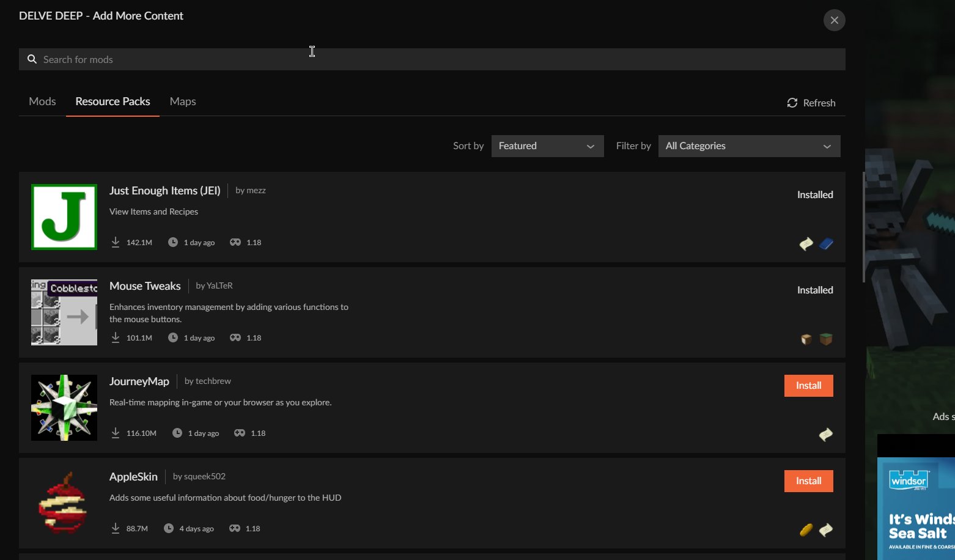Click the Installed status on Just Enough Items
The width and height of the screenshot is (955, 560).
tap(815, 195)
